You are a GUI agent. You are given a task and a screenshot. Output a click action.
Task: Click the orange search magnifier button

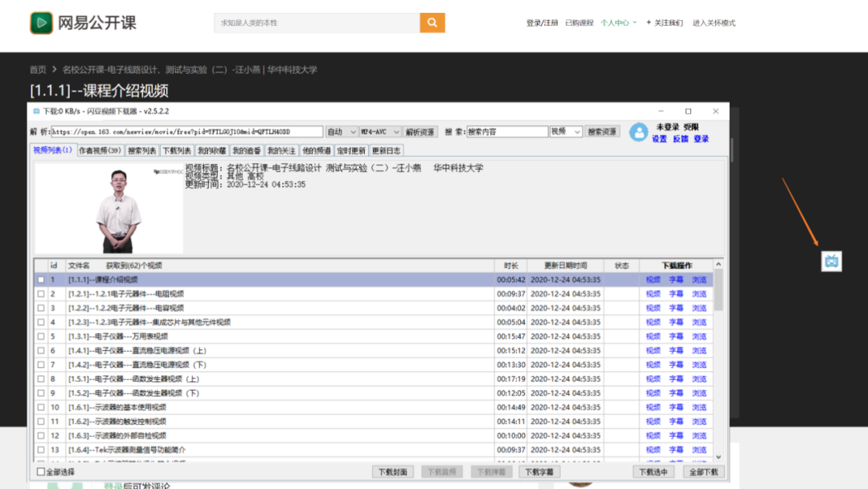pos(432,22)
